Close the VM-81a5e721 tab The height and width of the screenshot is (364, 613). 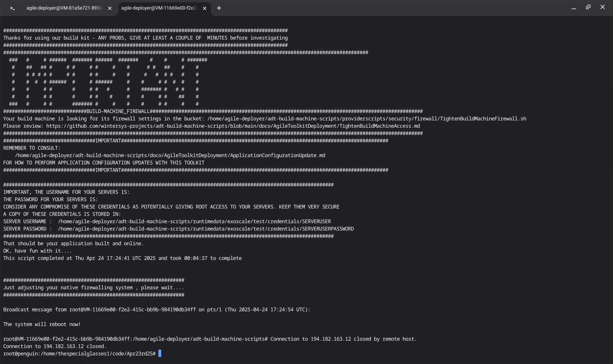click(110, 9)
